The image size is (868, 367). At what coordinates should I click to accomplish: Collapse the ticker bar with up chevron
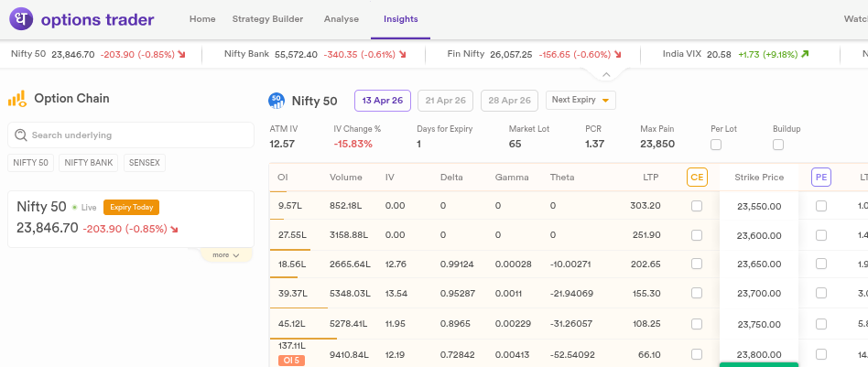[x=606, y=74]
